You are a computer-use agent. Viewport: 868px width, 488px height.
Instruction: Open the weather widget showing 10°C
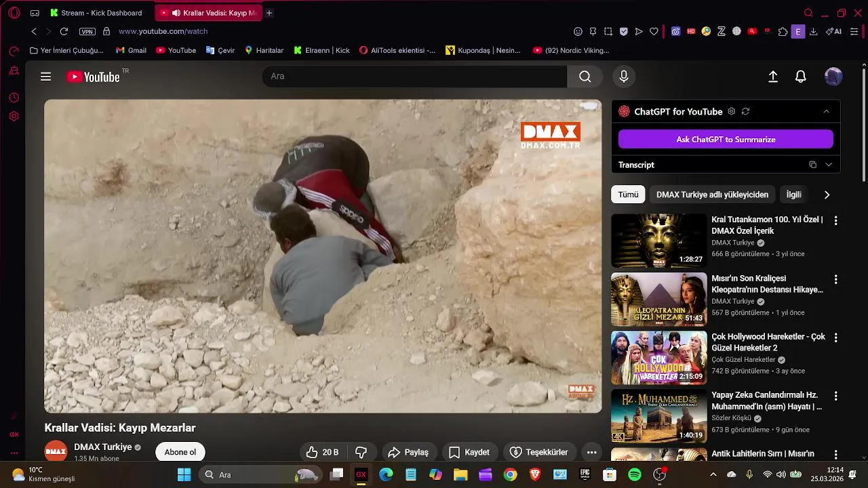click(43, 474)
